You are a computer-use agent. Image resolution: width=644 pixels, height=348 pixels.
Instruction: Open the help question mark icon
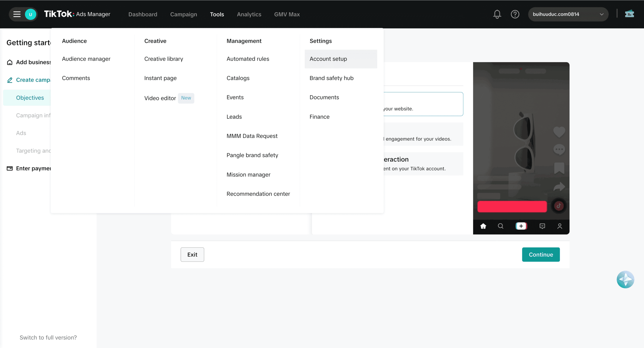(515, 14)
